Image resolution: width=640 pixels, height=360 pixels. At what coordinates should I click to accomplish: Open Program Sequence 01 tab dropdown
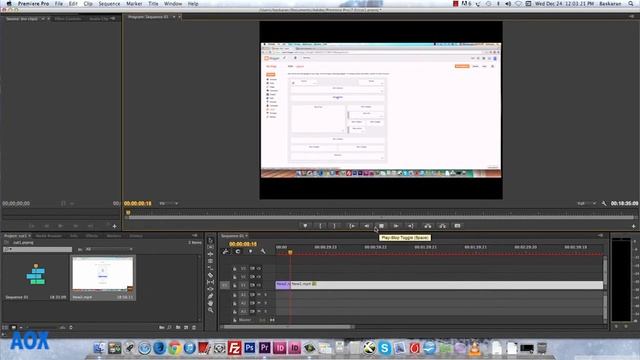coord(174,17)
